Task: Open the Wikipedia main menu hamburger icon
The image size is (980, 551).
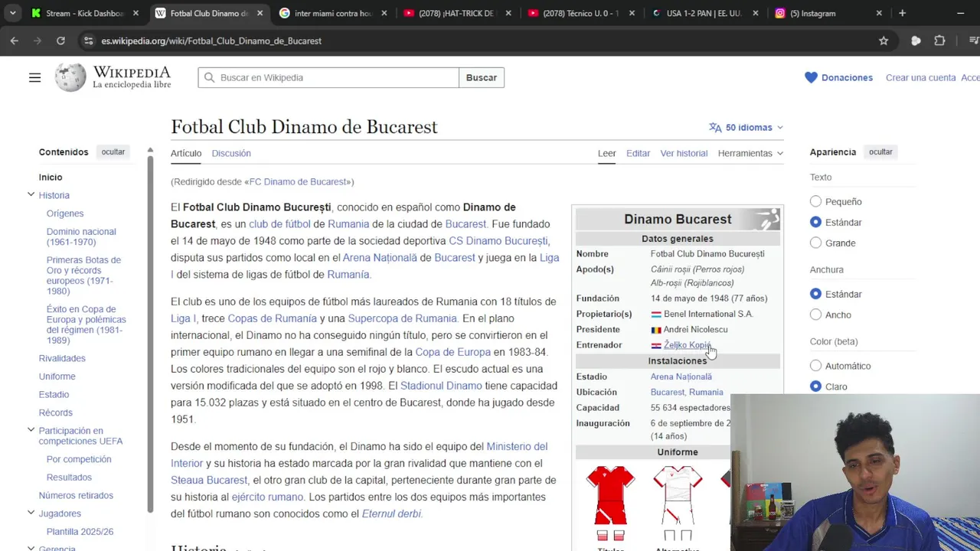Action: point(34,77)
